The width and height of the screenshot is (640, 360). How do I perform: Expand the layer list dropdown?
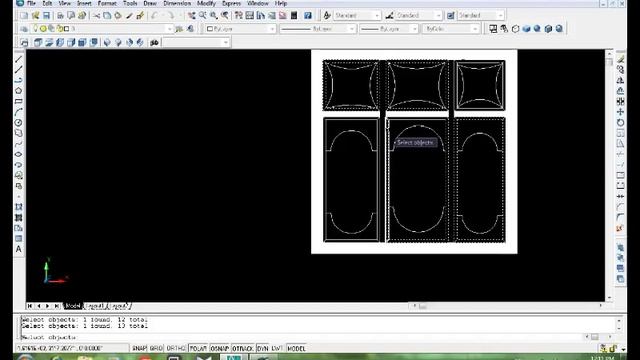tap(102, 29)
